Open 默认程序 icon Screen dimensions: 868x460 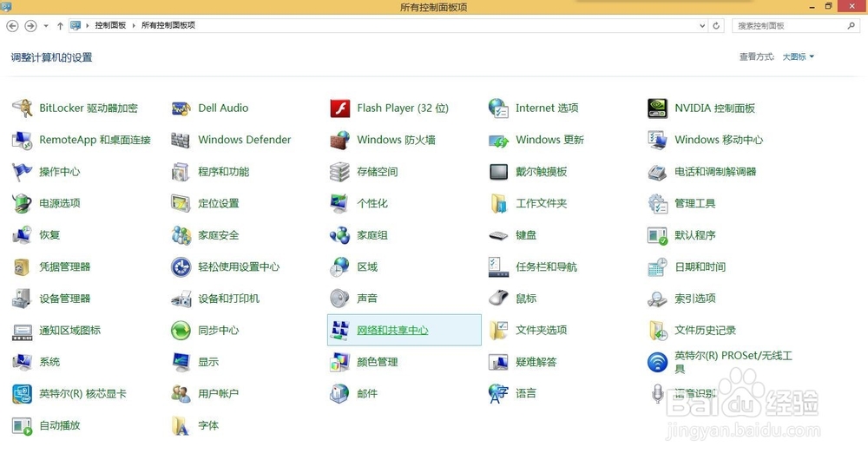click(658, 235)
